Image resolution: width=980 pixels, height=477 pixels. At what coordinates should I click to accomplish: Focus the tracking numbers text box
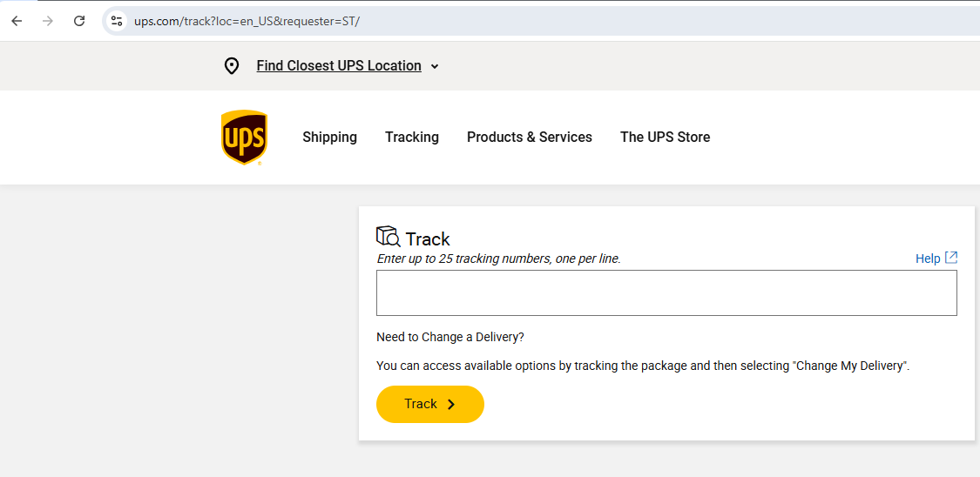pyautogui.click(x=666, y=292)
